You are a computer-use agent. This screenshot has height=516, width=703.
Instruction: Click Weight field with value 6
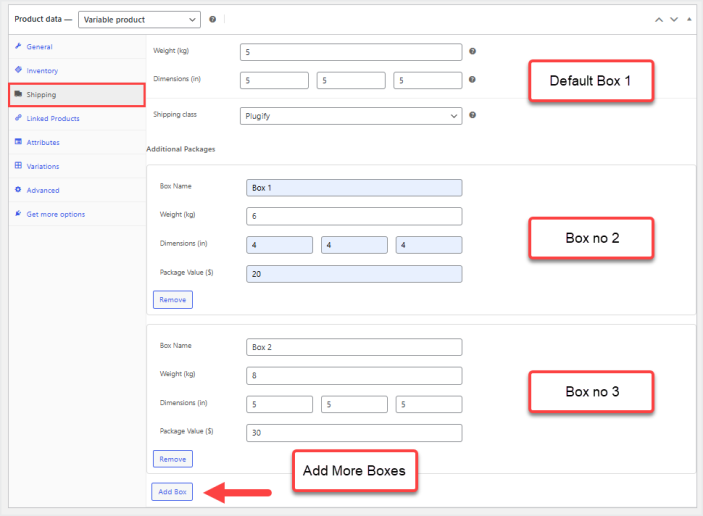[x=354, y=216]
